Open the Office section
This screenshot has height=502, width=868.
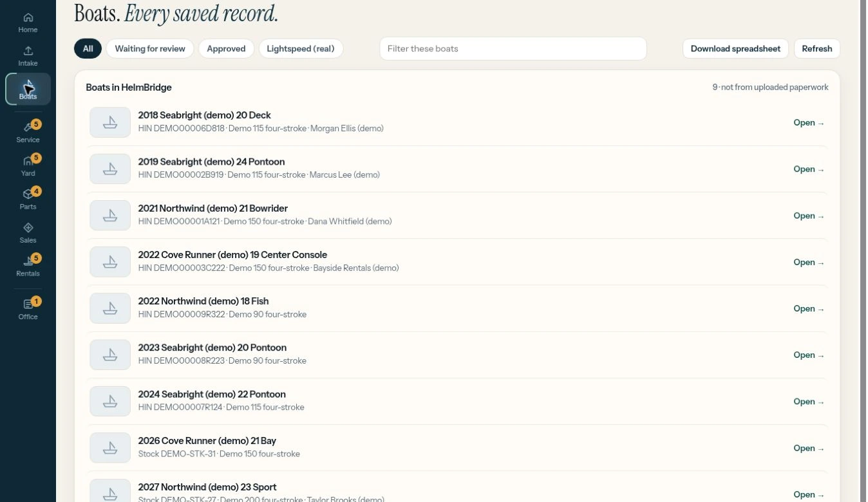(x=28, y=309)
